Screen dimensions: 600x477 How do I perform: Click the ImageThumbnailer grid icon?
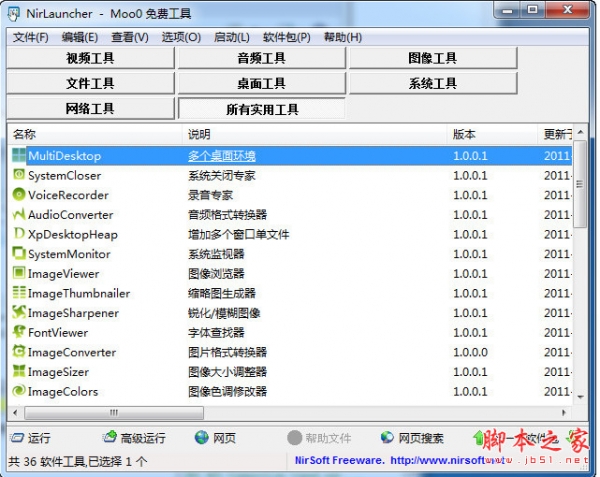(18, 293)
